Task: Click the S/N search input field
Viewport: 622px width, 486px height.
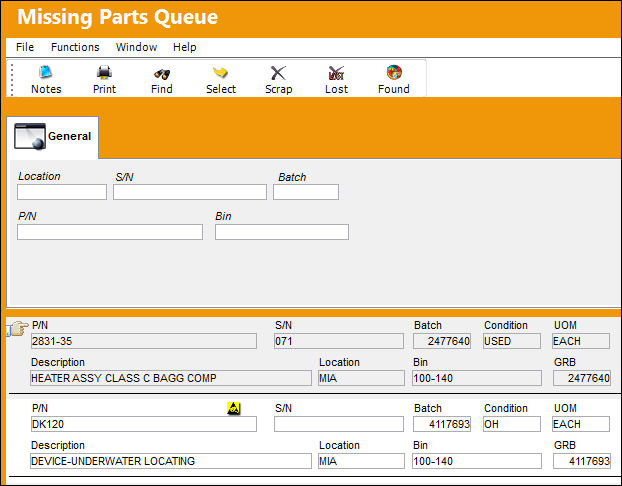Action: tap(190, 192)
